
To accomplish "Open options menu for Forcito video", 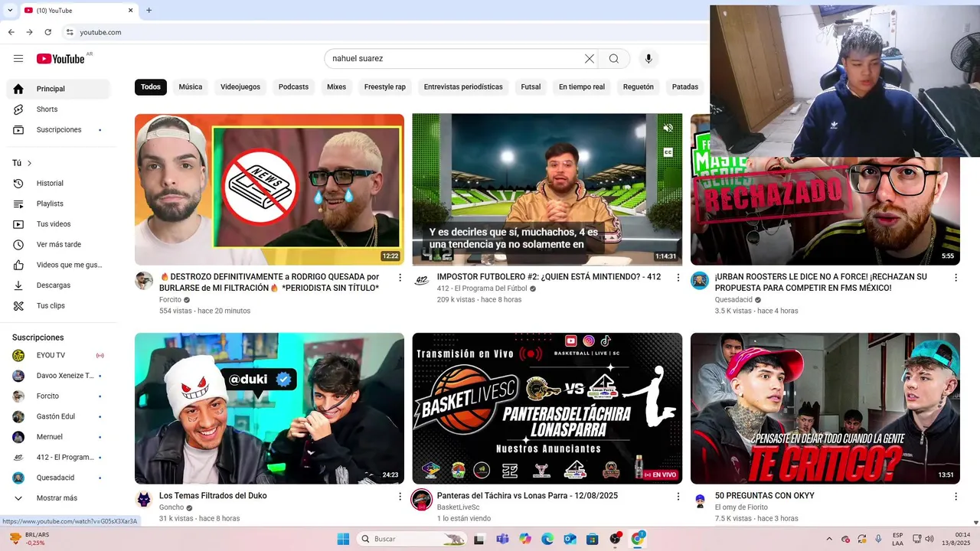I will coord(400,278).
